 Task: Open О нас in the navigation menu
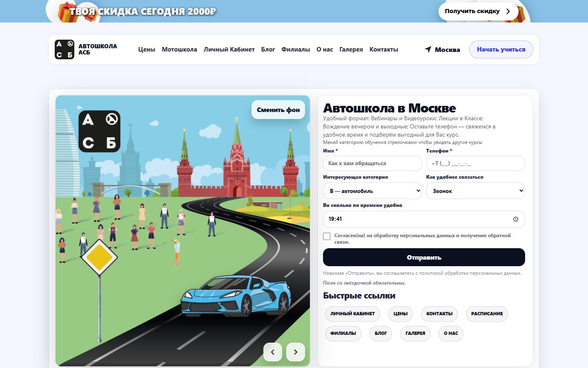[x=325, y=49]
